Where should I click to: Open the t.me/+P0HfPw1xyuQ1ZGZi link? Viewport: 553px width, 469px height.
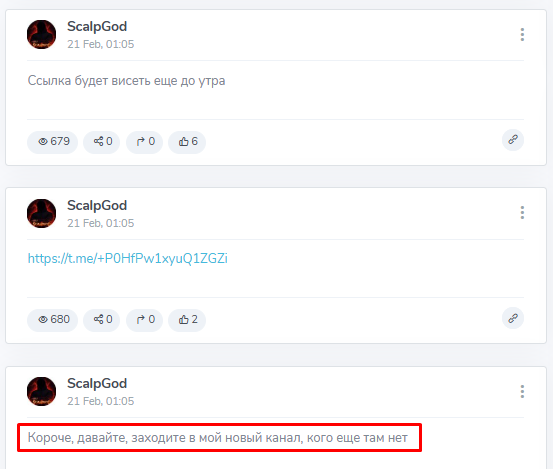(x=128, y=258)
